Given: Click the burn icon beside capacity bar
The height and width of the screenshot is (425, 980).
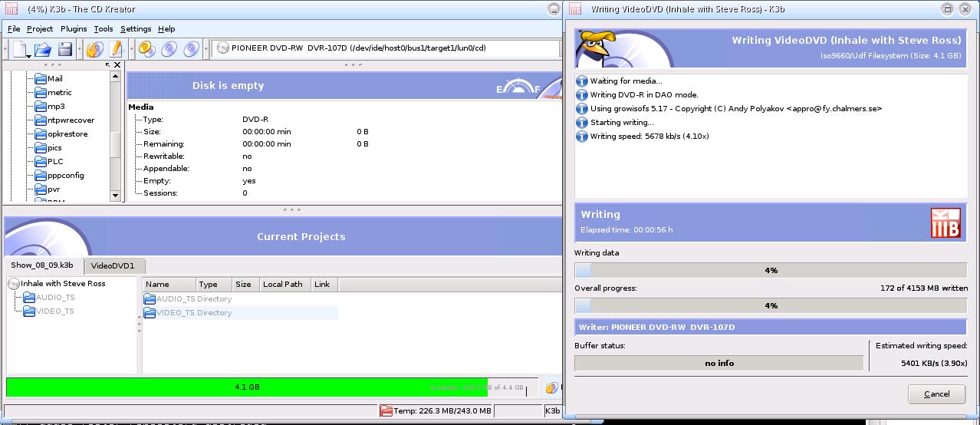Looking at the screenshot, I should click(x=552, y=388).
